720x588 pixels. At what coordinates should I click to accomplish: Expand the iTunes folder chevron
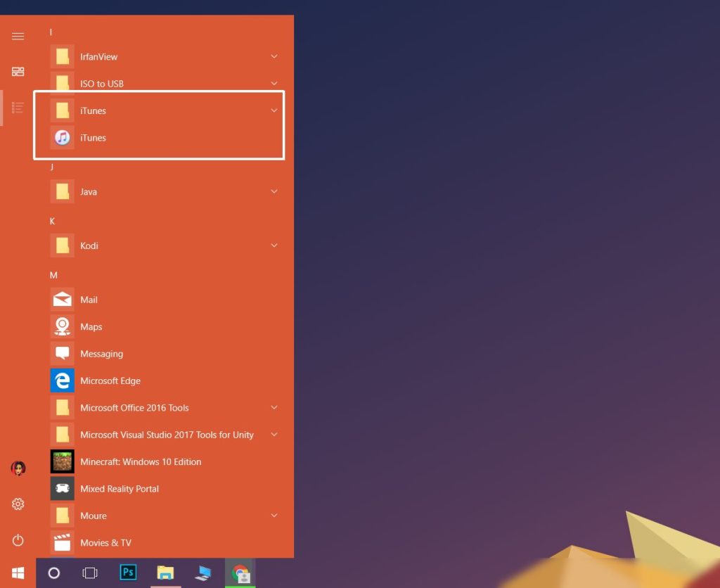pos(274,110)
